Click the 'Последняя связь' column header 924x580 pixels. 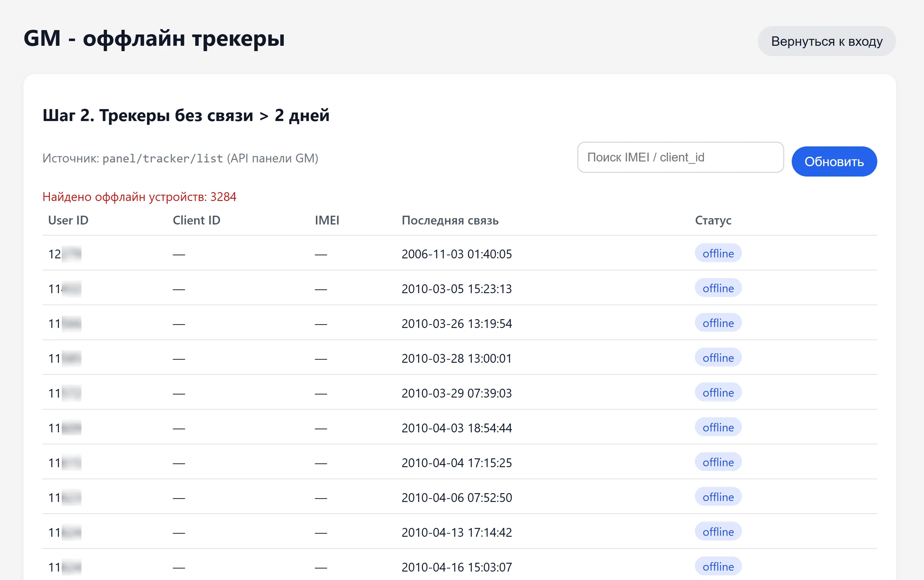450,220
